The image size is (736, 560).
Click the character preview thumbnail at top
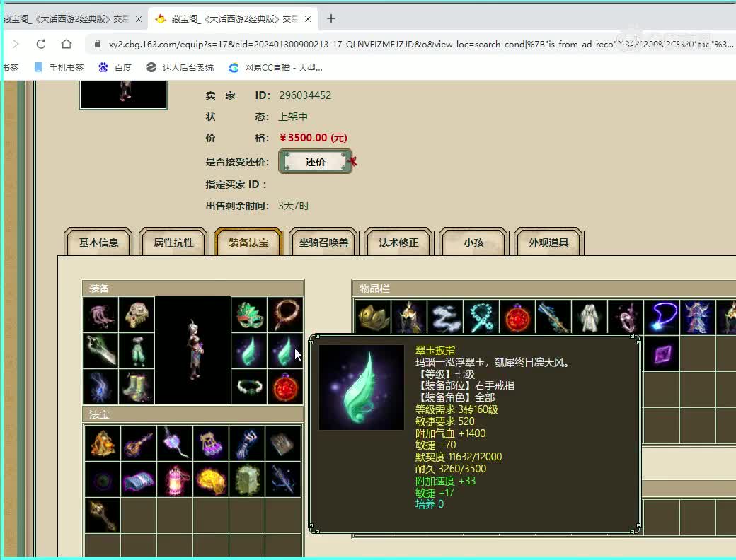pyautogui.click(x=123, y=94)
